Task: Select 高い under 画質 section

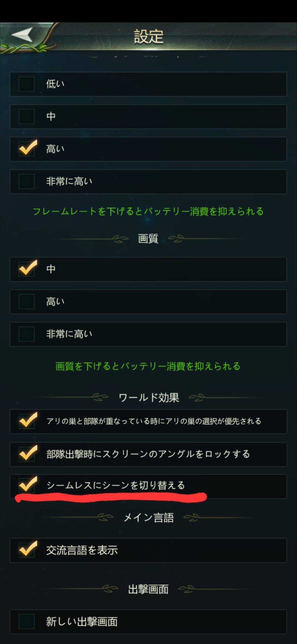Action: tap(26, 301)
